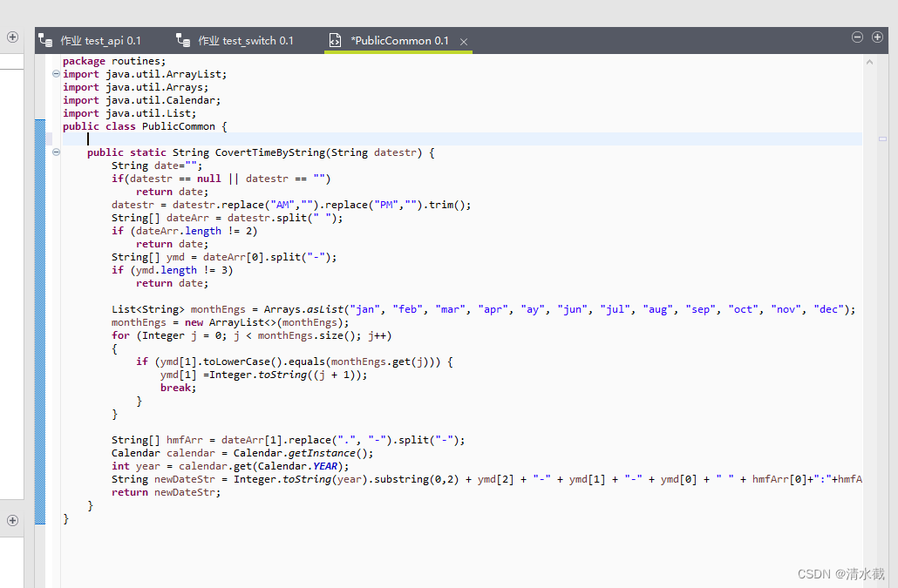The image size is (898, 588).
Task: Click on 'import java.util.Calendar;' line
Action: [x=141, y=101]
